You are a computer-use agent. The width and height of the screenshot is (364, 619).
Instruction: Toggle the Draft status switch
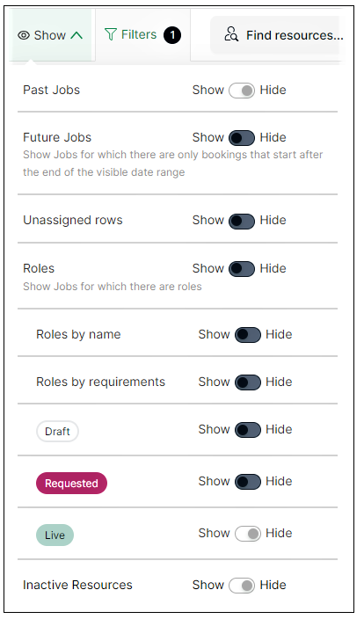[x=248, y=429]
